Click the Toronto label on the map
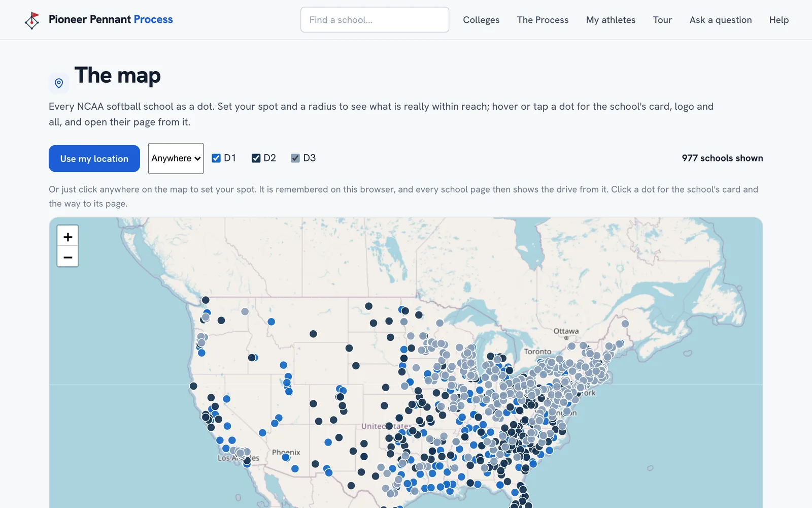This screenshot has height=508, width=812. [537, 352]
